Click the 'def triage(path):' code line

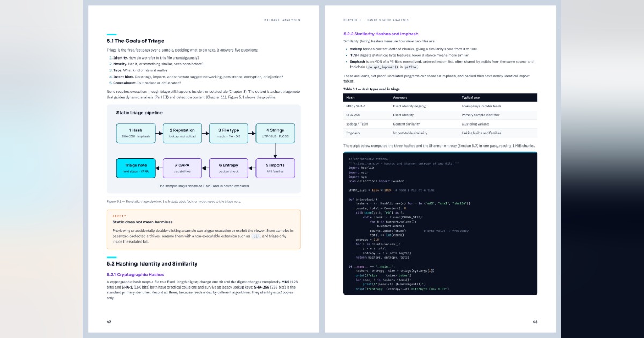click(x=363, y=199)
